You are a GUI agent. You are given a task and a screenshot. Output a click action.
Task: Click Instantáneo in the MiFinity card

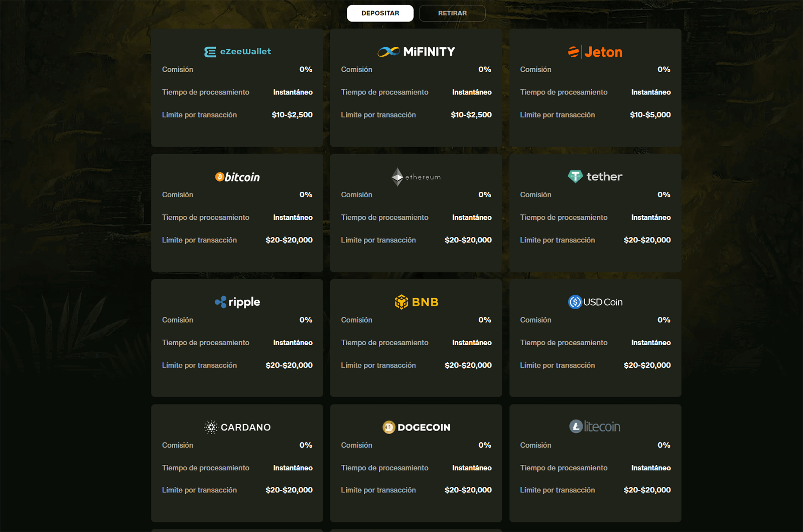[472, 92]
